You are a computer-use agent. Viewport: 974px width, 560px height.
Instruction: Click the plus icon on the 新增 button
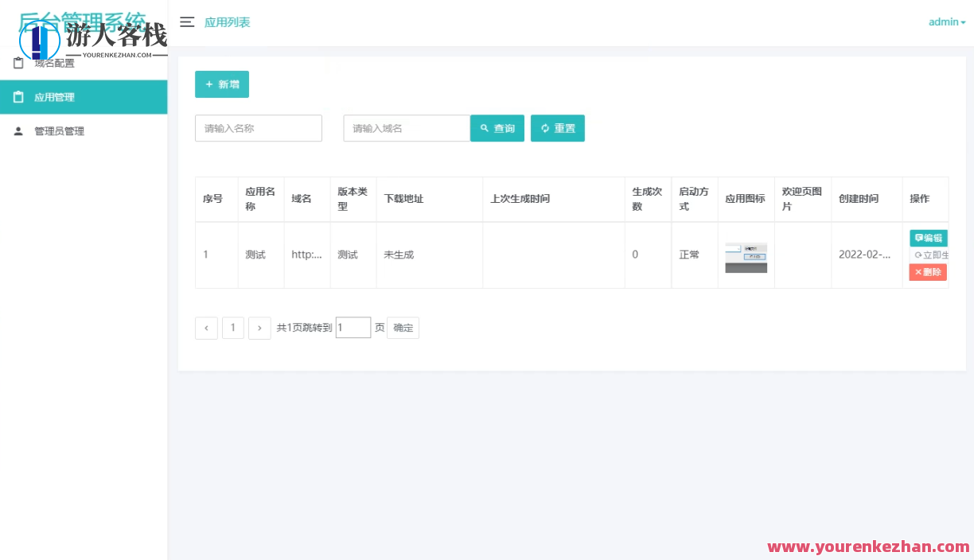(x=210, y=83)
